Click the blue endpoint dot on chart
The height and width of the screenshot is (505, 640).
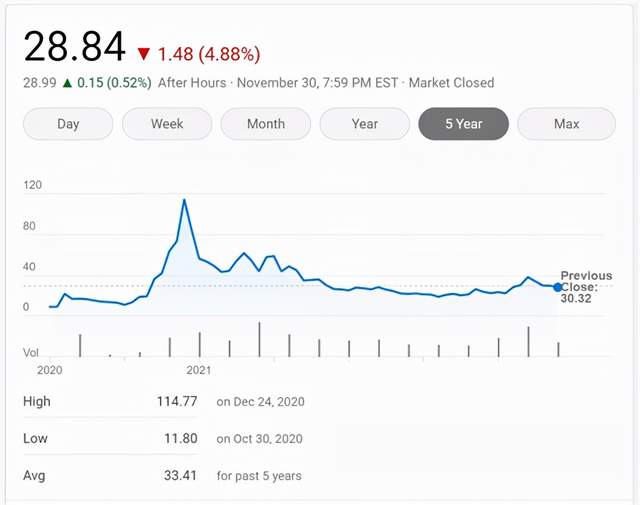pos(558,287)
